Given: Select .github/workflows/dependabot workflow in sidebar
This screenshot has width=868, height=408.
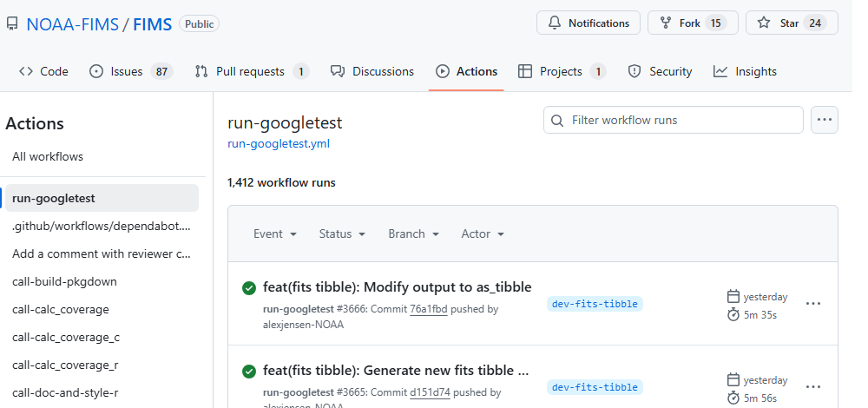Looking at the screenshot, I should (x=102, y=226).
